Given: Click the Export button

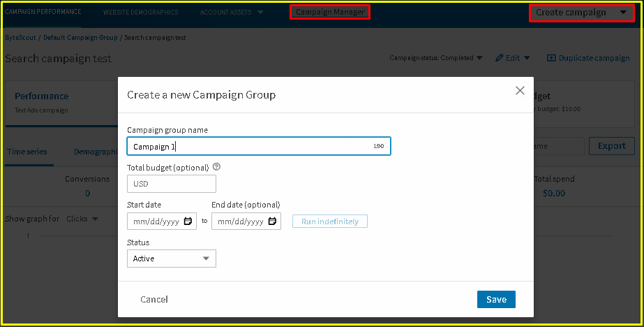Looking at the screenshot, I should [x=611, y=146].
